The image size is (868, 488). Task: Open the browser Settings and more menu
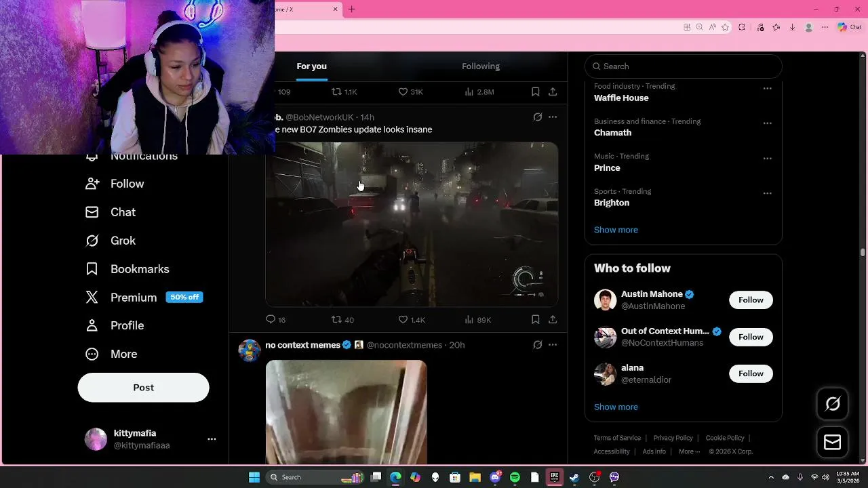(825, 27)
